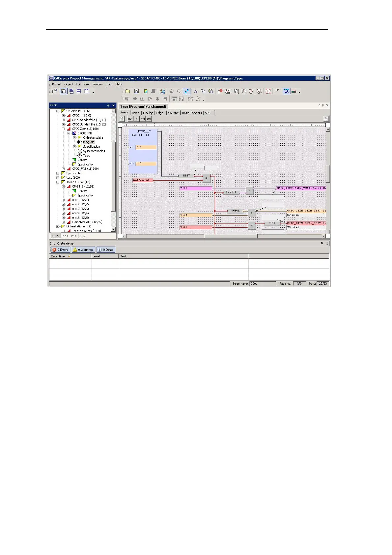Insert AND (&) element from palette

tap(136, 119)
